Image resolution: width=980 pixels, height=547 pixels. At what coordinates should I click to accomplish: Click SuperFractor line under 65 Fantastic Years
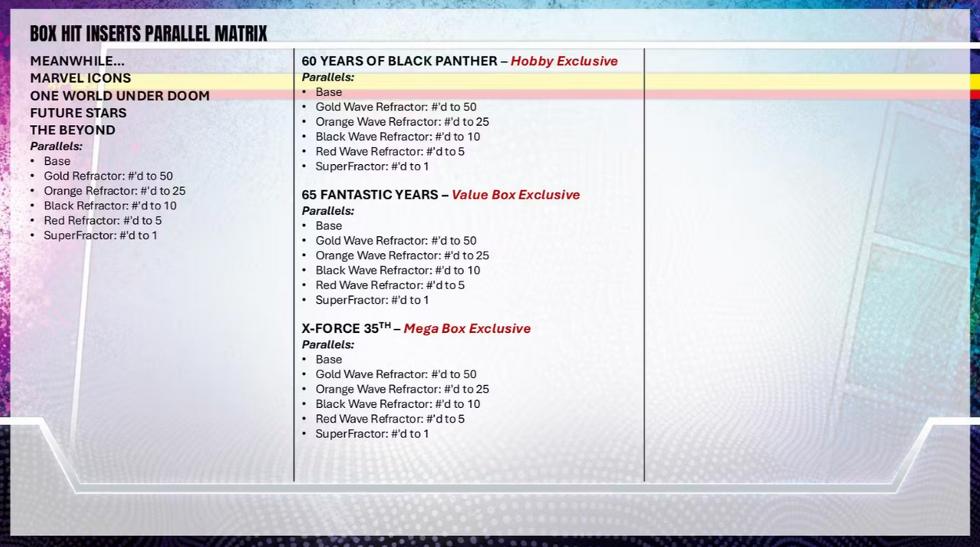(x=372, y=300)
